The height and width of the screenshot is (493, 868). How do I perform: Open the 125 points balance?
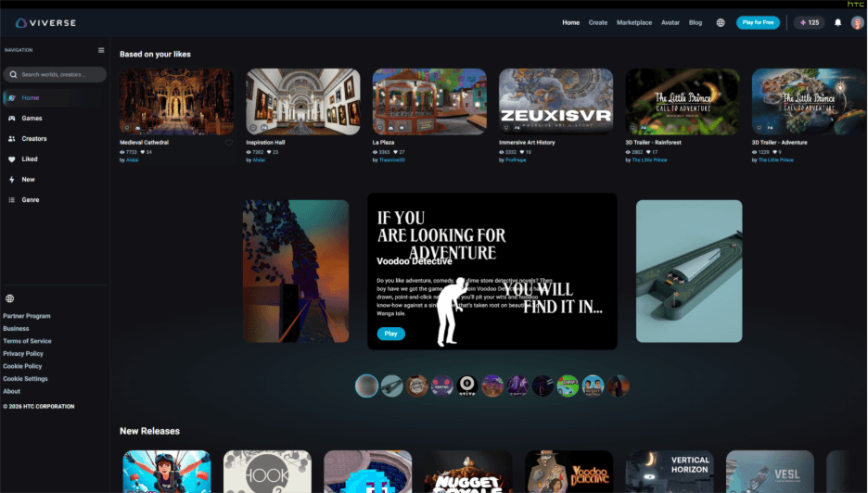click(810, 22)
